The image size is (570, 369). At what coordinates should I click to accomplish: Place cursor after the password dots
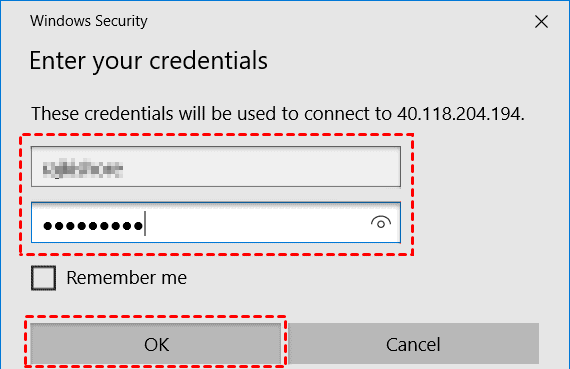tap(145, 223)
